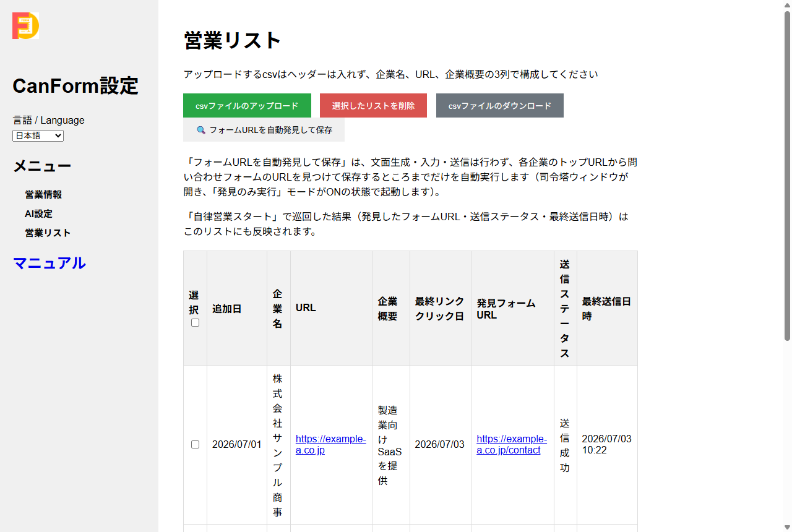792x532 pixels.
Task: Open the https://example-a.co.jp link
Action: [330, 444]
